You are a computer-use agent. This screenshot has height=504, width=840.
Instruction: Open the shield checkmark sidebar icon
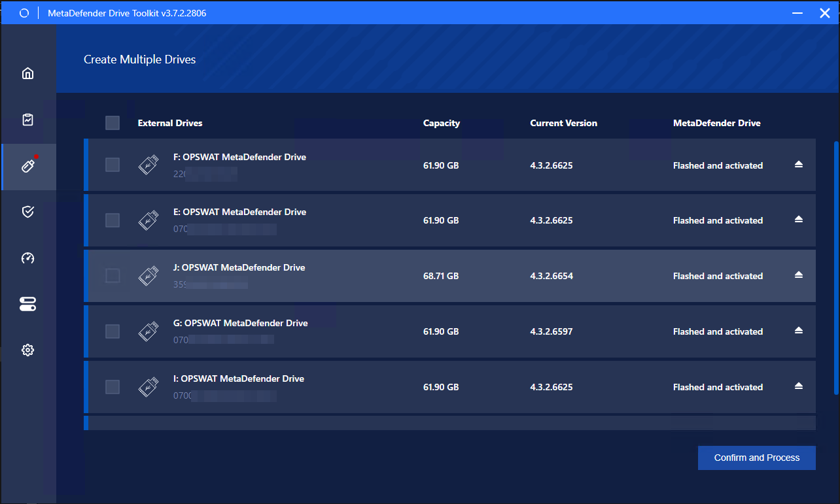pyautogui.click(x=27, y=211)
